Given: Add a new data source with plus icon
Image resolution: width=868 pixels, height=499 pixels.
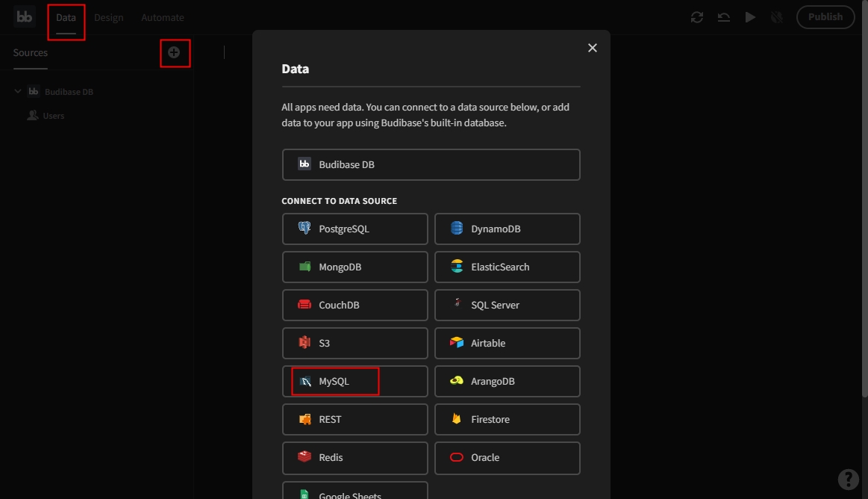Looking at the screenshot, I should [174, 52].
